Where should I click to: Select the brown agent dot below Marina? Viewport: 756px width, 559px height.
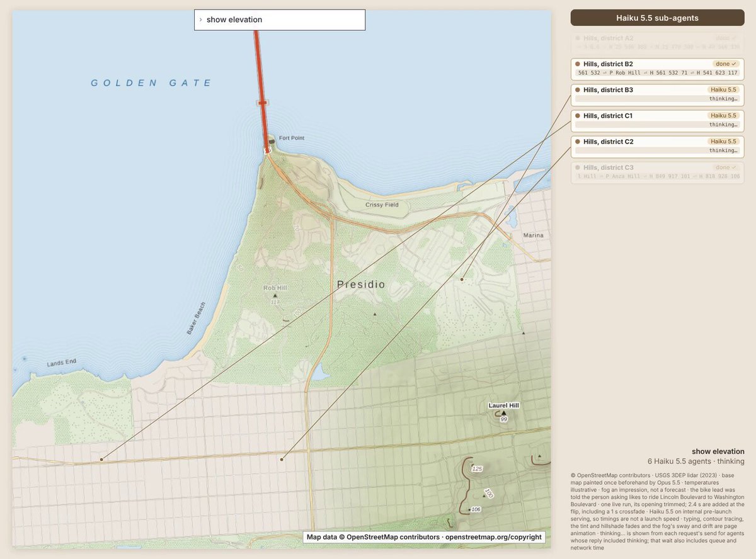point(462,279)
